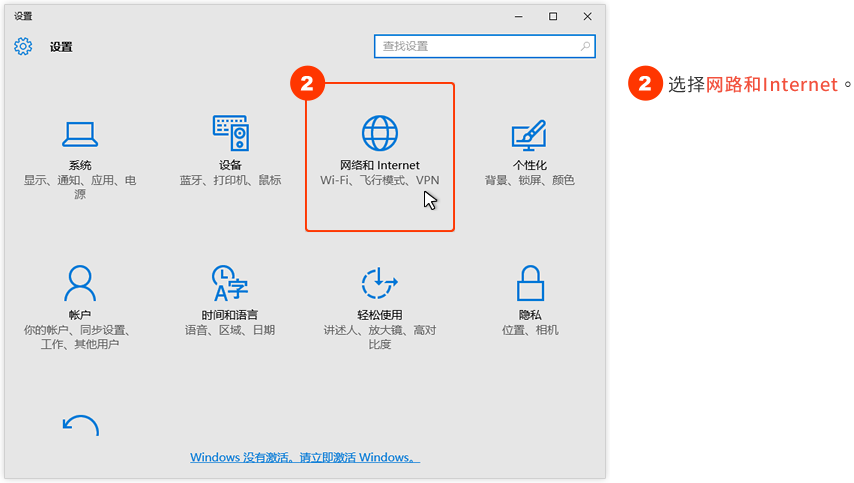The image size is (854, 483).
Task: Click the System laptop icon
Action: [x=80, y=133]
